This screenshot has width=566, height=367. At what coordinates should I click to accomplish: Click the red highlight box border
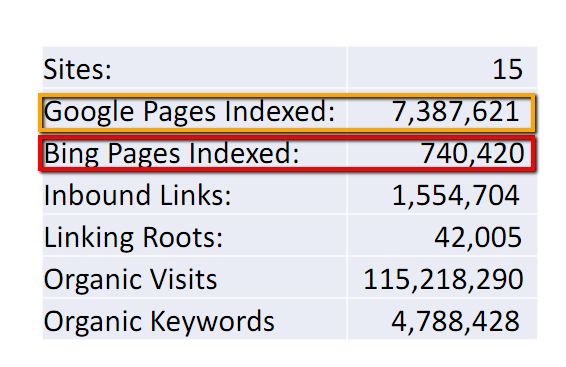tap(287, 137)
